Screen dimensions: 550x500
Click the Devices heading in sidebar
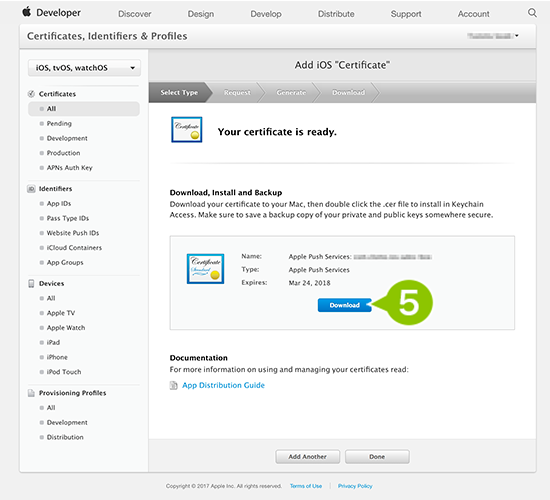(x=52, y=284)
